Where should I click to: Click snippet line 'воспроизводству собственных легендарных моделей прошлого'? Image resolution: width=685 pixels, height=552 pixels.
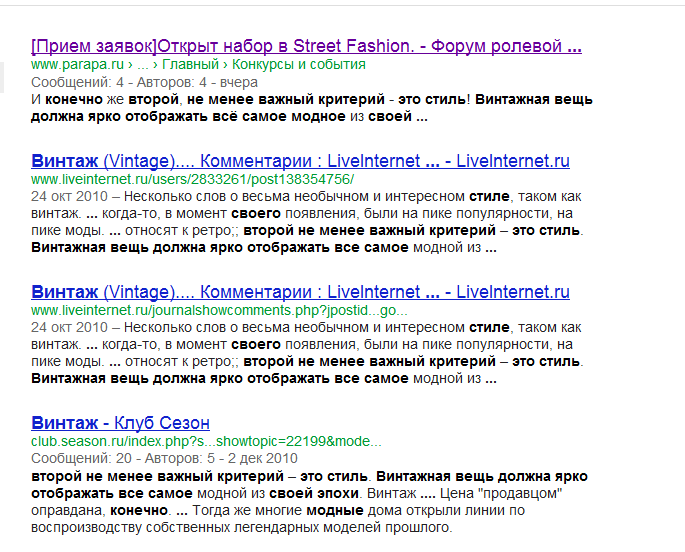(x=242, y=527)
